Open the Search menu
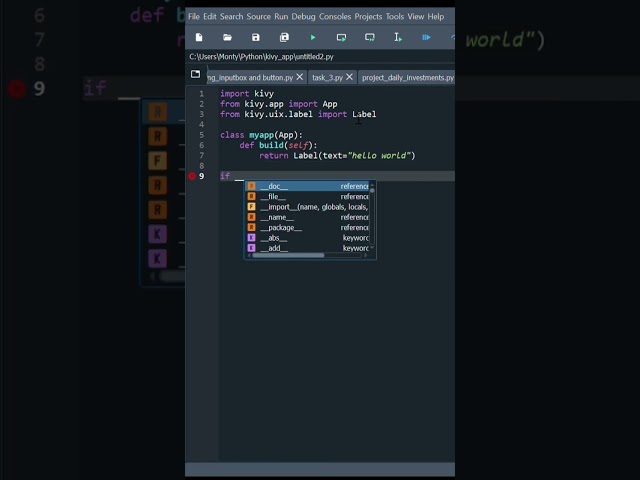 [231, 17]
